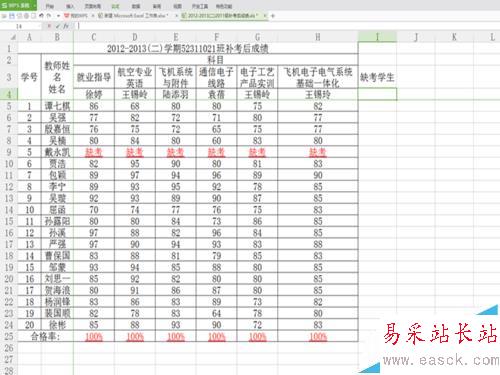This screenshot has height=375, width=500.
Task: Open the 审阅 ribbon tab
Action: point(157,6)
